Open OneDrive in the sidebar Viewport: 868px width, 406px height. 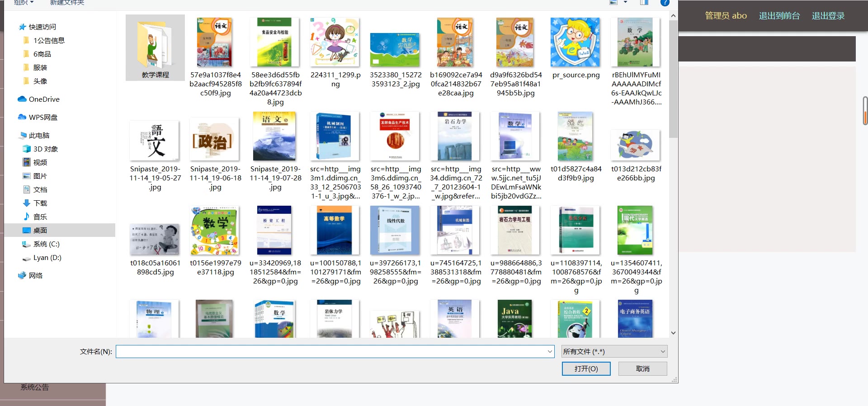(x=44, y=99)
